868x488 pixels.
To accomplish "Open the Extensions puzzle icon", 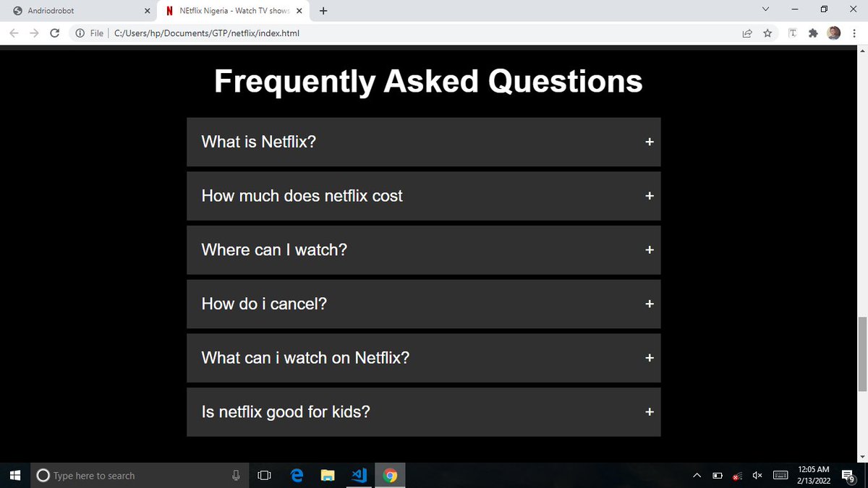I will [x=814, y=33].
